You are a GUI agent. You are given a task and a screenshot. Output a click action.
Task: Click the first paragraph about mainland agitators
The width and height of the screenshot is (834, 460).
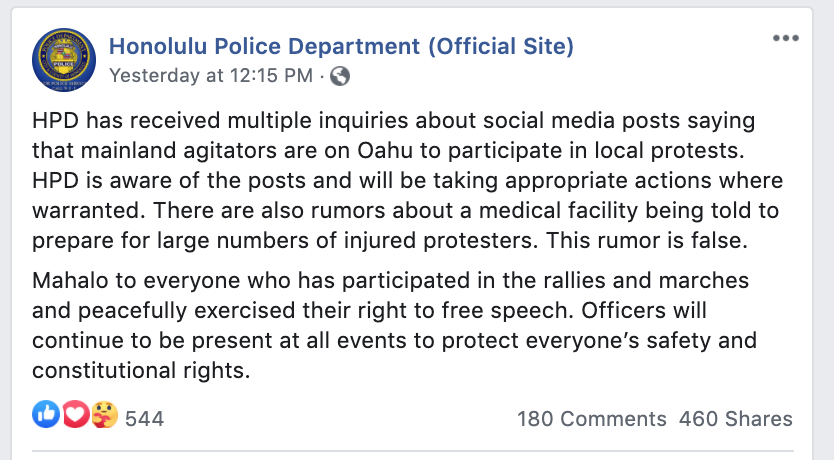pos(407,180)
